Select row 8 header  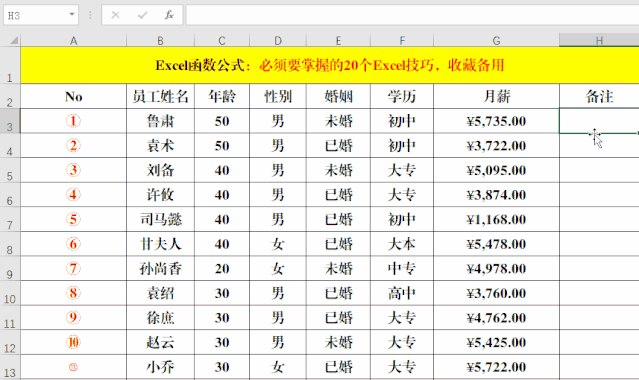pos(10,244)
